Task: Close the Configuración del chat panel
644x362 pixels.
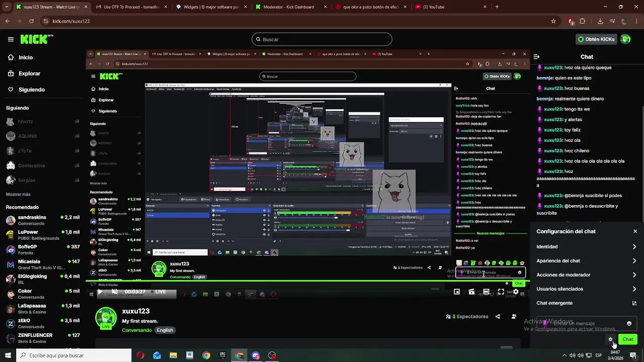Action: click(635, 231)
